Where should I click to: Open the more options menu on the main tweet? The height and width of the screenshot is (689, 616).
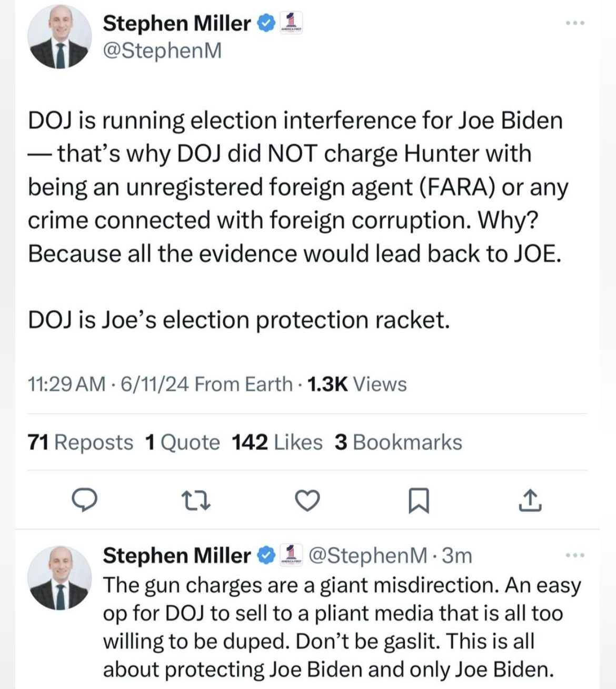(575, 24)
